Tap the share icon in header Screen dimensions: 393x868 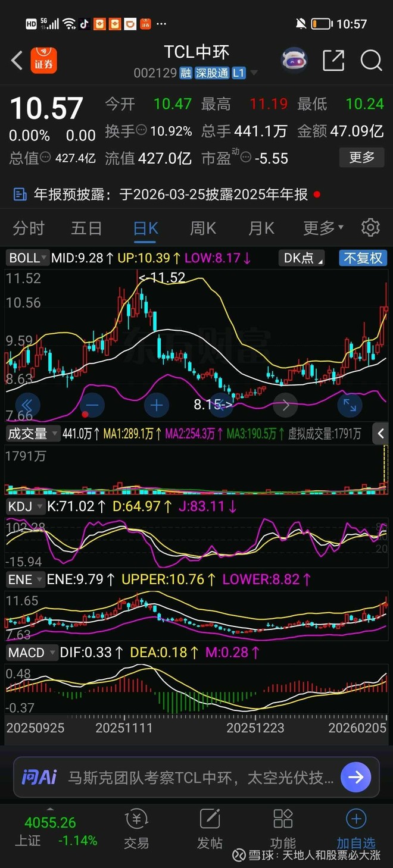click(333, 60)
